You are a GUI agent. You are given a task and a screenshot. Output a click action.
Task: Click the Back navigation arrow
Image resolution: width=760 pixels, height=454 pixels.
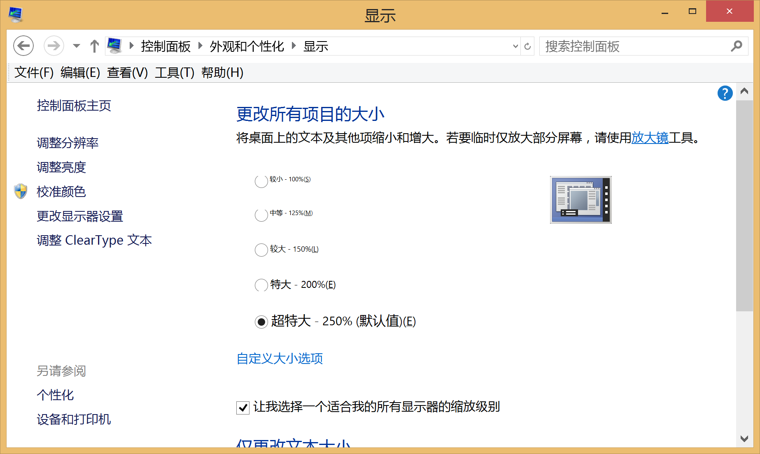click(23, 46)
